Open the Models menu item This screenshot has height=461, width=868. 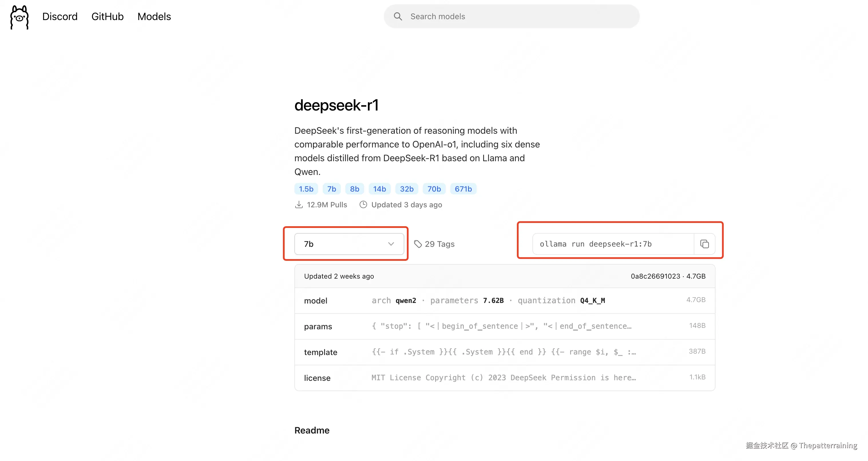pyautogui.click(x=154, y=16)
